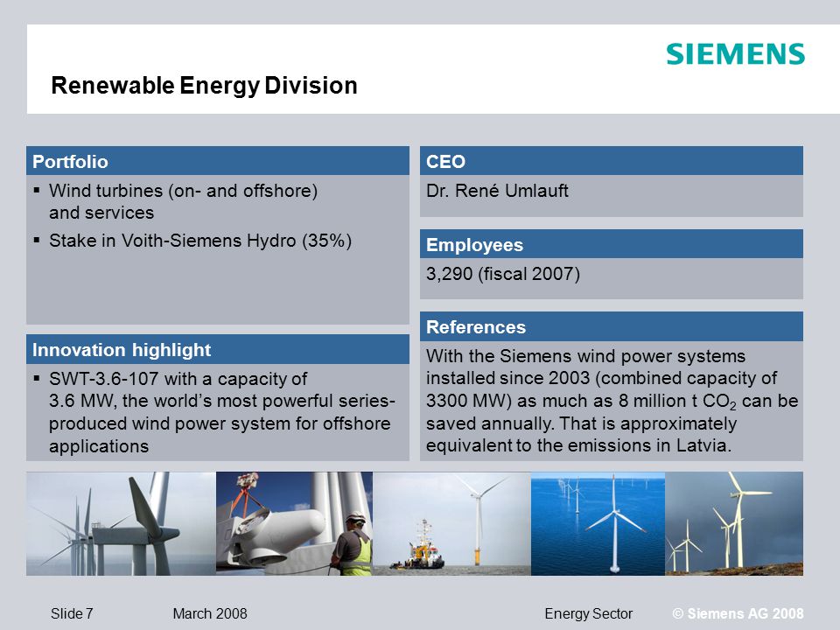Open the aerial offshore wind farm photo
Screen dimensions: 840x630
[598, 523]
